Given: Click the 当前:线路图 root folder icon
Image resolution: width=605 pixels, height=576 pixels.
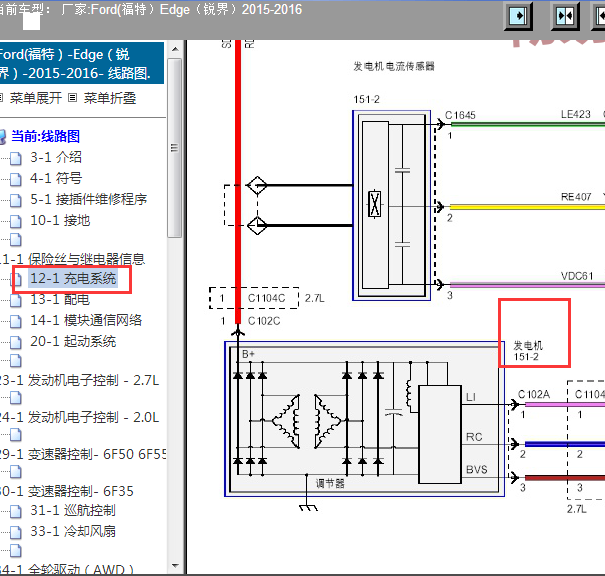Looking at the screenshot, I should [3, 137].
